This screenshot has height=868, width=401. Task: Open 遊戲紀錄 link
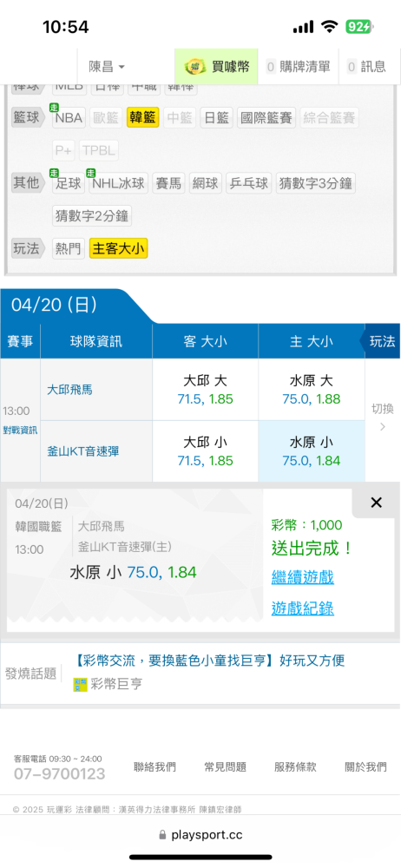tap(302, 608)
